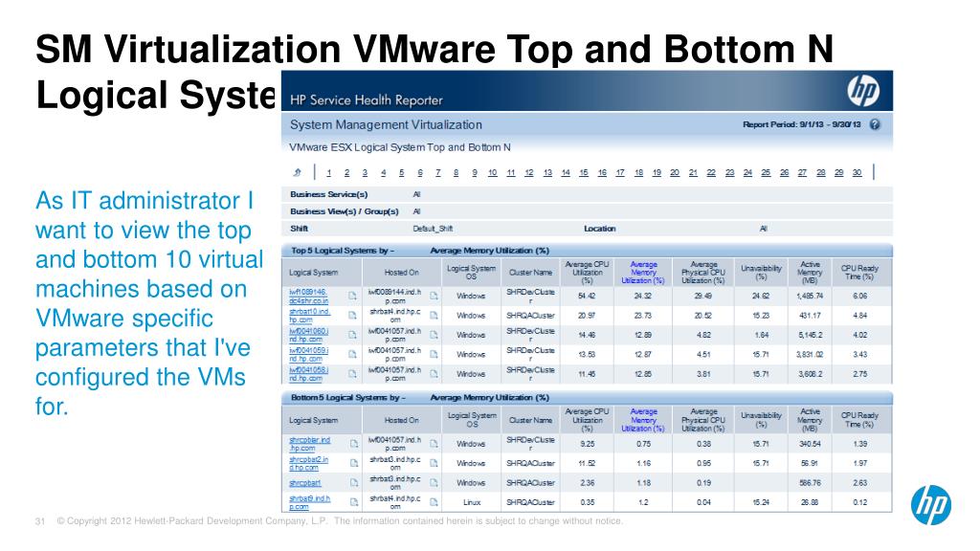Open logical system link iwf0041059.ind.hp.com
This screenshot has width=980, height=551.
click(x=309, y=354)
